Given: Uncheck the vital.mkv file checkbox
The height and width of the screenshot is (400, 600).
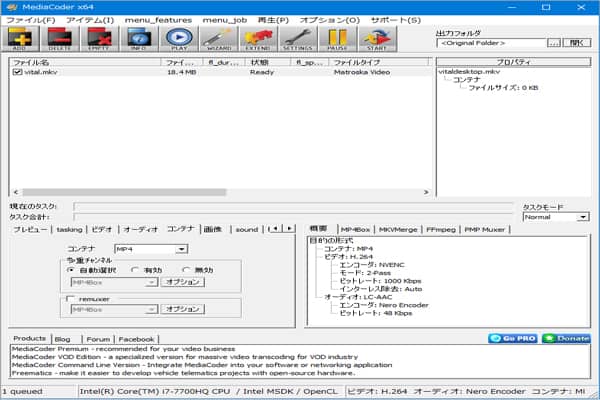Looking at the screenshot, I should 17,72.
